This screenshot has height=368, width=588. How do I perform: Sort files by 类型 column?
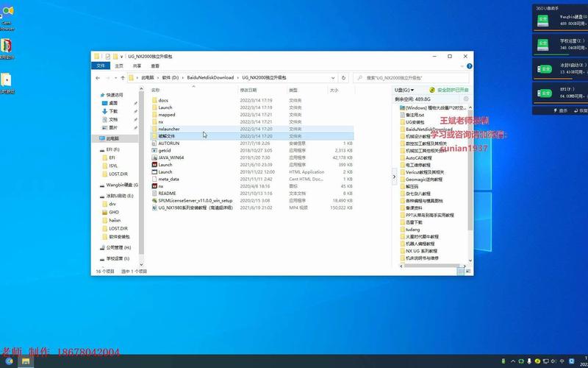[x=307, y=90]
